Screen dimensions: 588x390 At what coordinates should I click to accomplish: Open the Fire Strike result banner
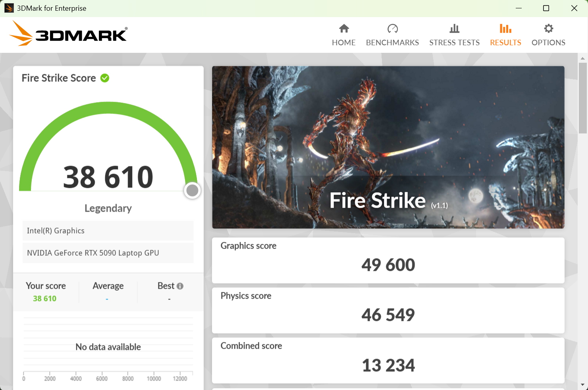pyautogui.click(x=388, y=147)
